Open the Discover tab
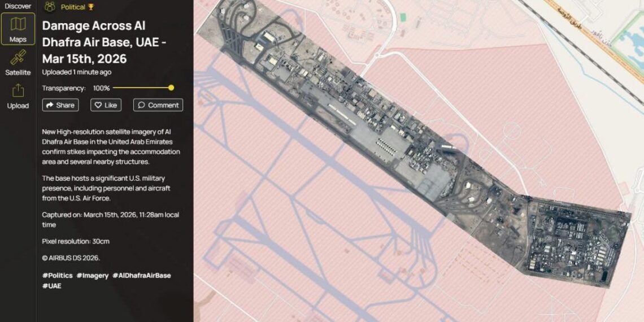Image resolution: width=644 pixels, height=322 pixels. point(18,6)
